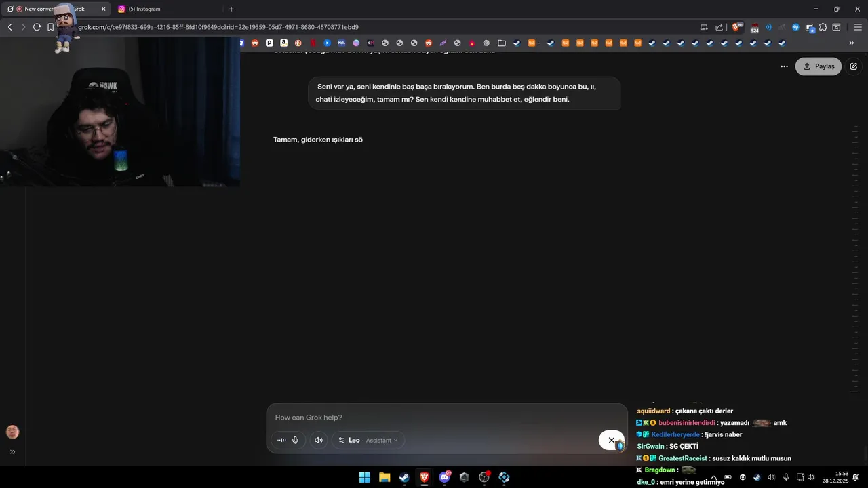
Task: Click the user message starting 'Seni var ya'
Action: tap(465, 93)
